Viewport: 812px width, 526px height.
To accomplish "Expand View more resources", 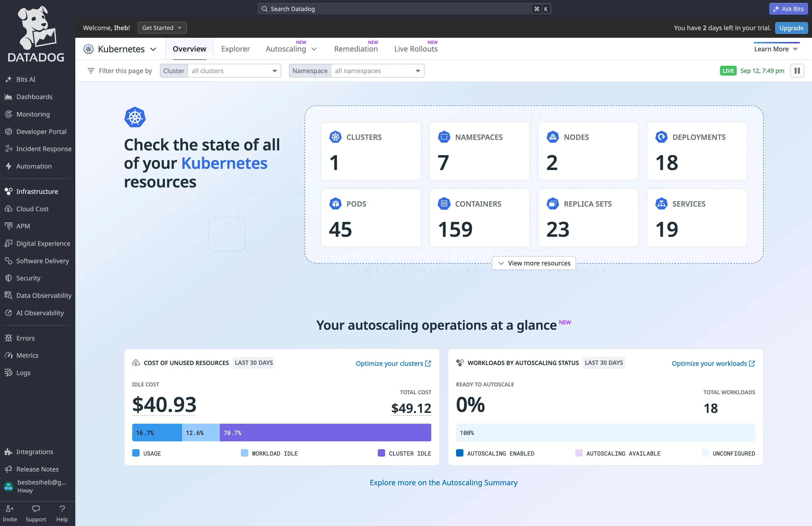I will (534, 263).
